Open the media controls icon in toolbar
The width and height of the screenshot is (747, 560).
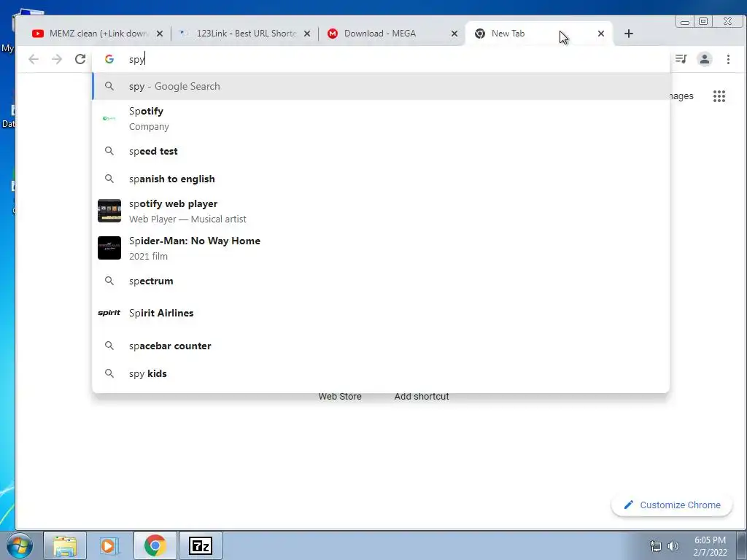(x=681, y=59)
